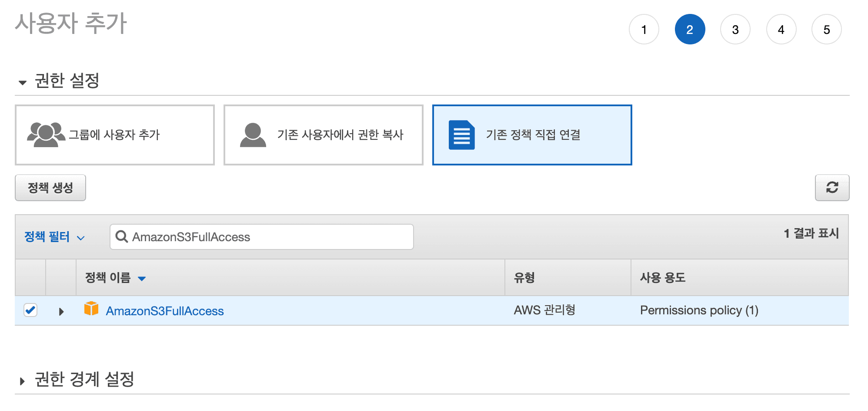Open the 정책 필터 dropdown
Image resolution: width=868 pixels, height=411 pixels.
pyautogui.click(x=54, y=237)
